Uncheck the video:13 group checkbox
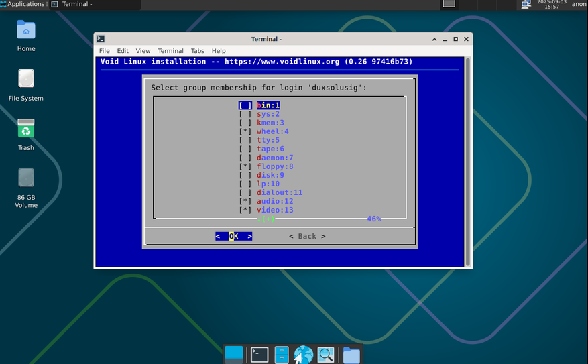 click(245, 210)
